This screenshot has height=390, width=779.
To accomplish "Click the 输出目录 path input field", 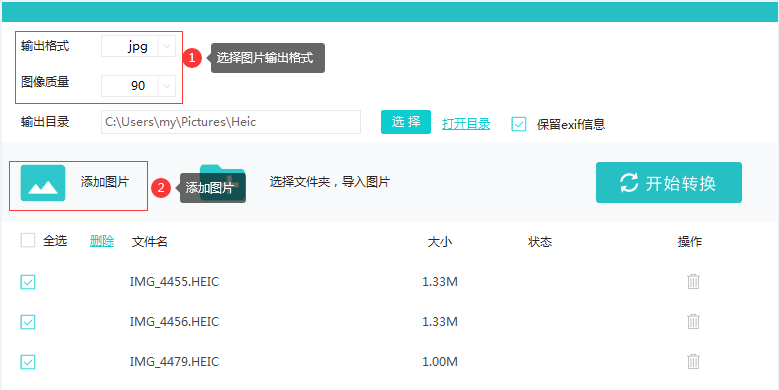I will click(231, 122).
